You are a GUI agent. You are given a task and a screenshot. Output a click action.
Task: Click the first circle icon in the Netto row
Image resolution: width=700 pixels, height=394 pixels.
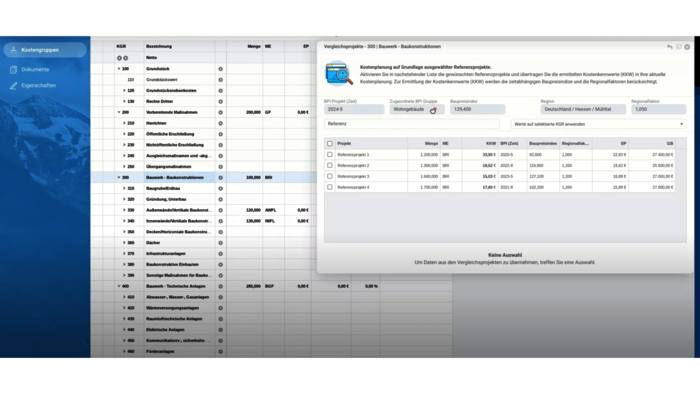(x=119, y=58)
